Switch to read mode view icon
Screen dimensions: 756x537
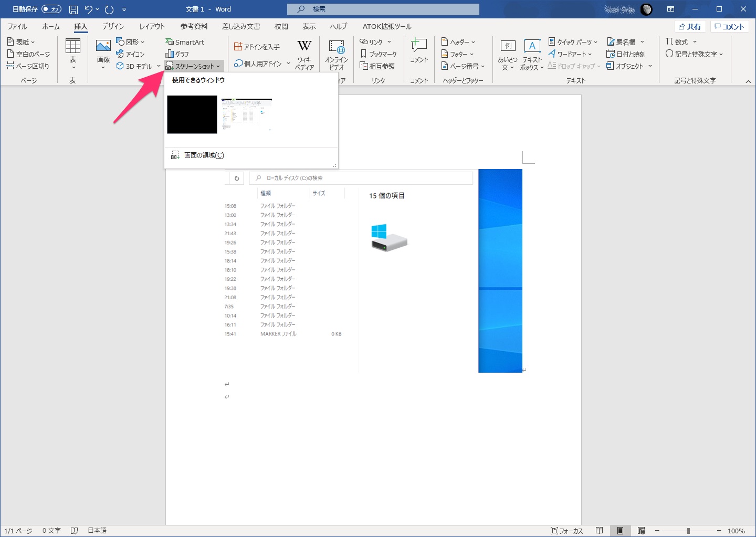point(599,531)
